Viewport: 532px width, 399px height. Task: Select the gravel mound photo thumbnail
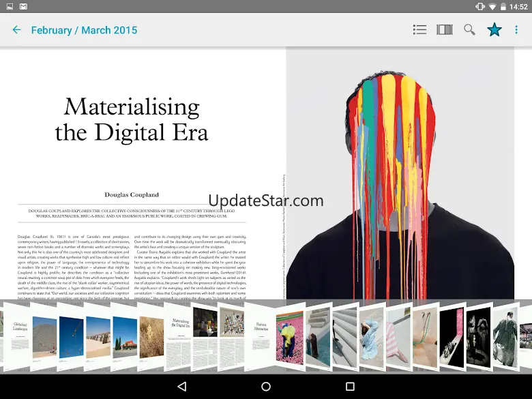(x=44, y=336)
